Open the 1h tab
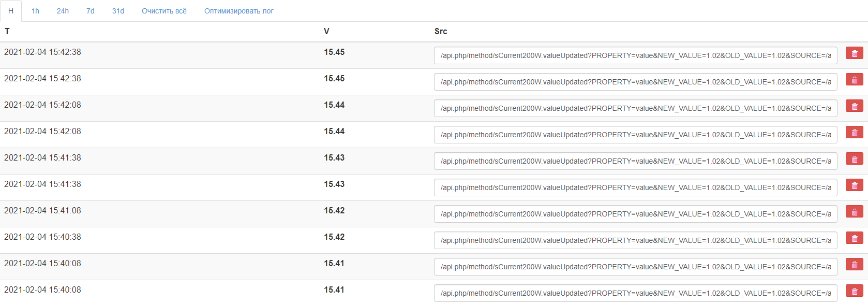This screenshot has height=304, width=868. 35,11
